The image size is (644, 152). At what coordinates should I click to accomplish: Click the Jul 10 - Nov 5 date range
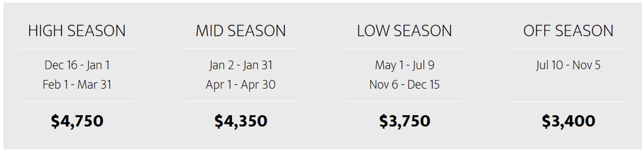568,65
